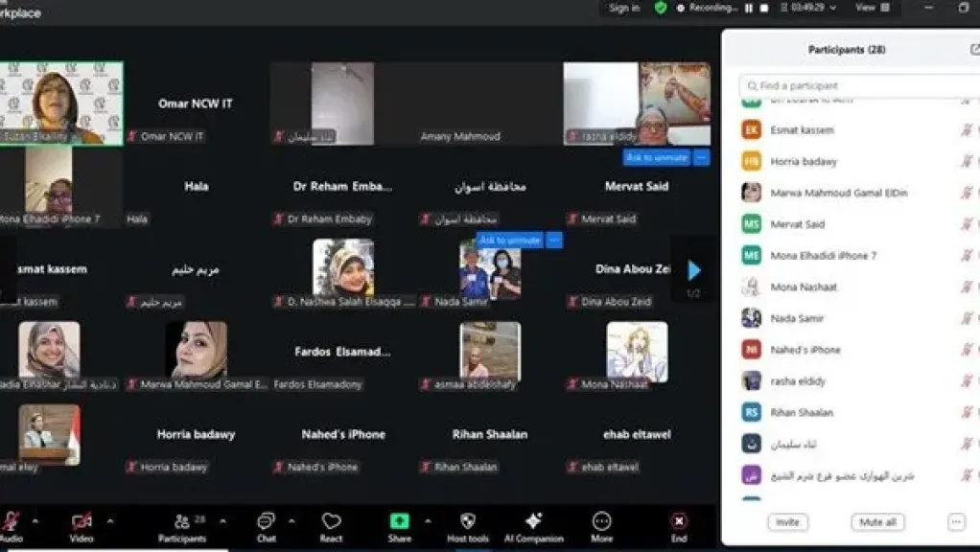Toggle microphone with the Audio button
The image size is (980, 552).
click(11, 522)
